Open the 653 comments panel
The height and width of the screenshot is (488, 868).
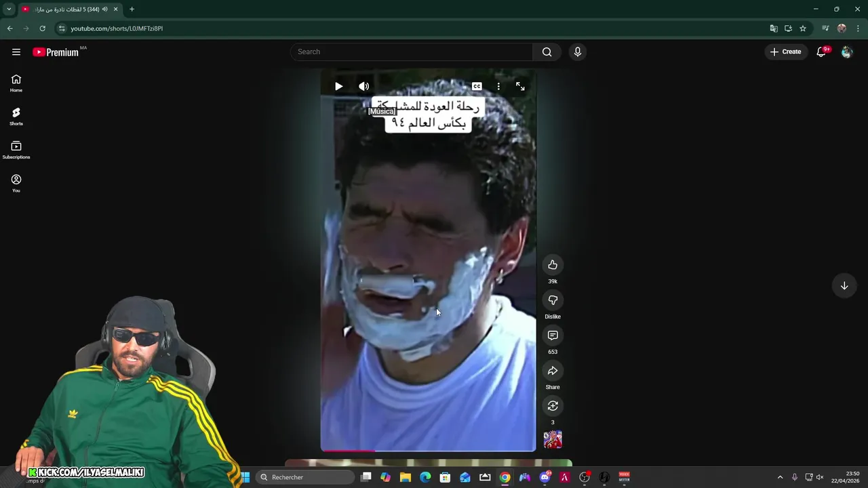point(553,335)
